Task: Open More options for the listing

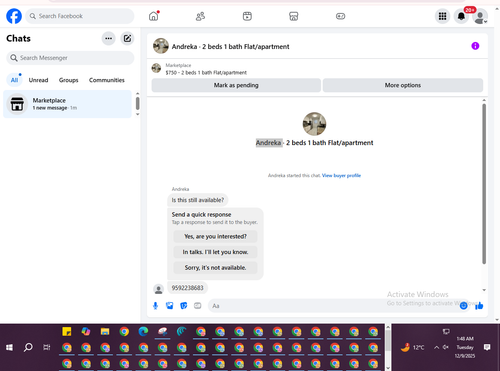Action: (403, 85)
